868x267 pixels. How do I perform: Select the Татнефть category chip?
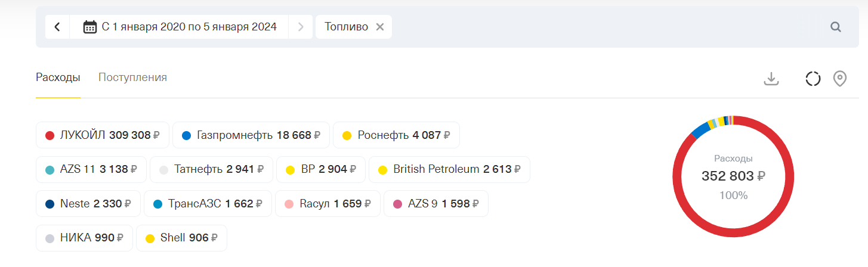(x=211, y=169)
